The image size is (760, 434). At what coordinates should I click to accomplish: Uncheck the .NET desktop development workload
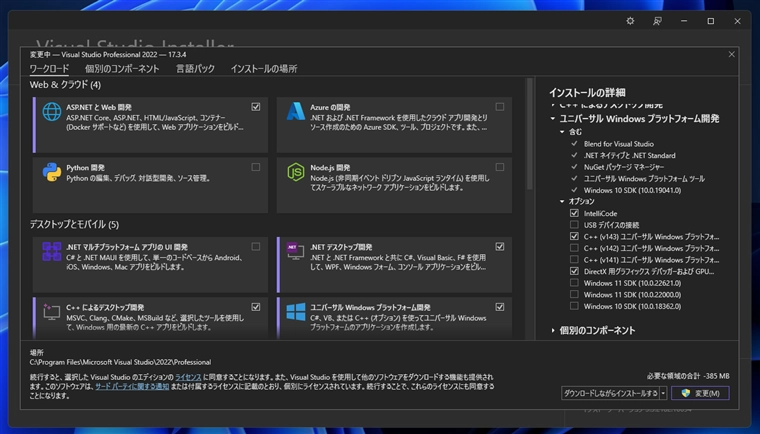click(x=499, y=247)
